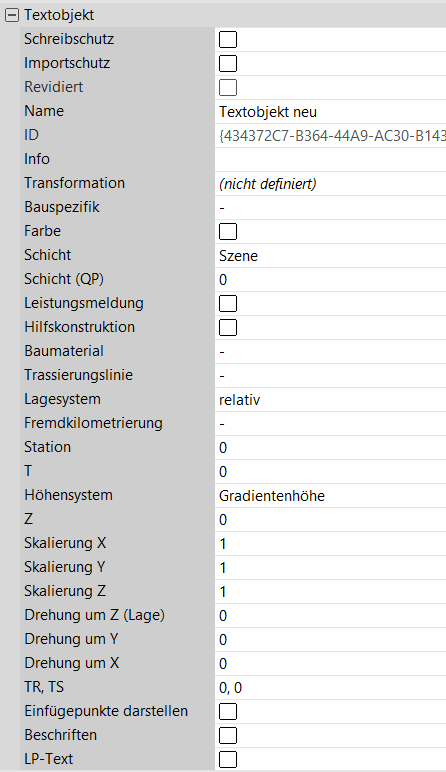Screen dimensions: 446x772
Task: Open the Farbe color swatch
Action: tap(228, 231)
